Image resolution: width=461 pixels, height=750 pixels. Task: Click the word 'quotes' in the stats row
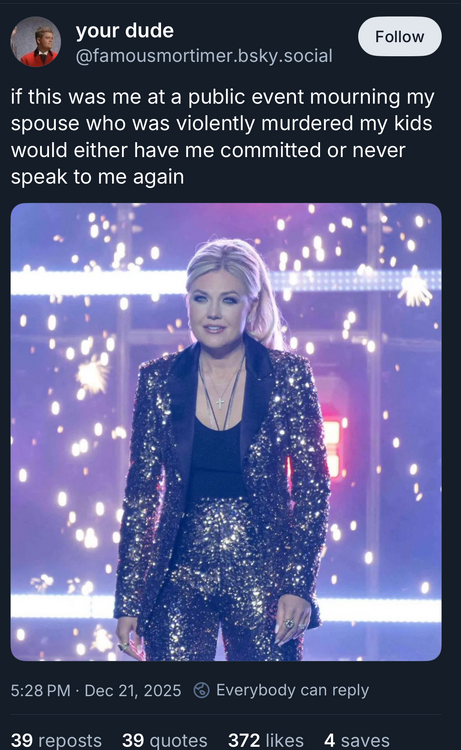click(x=178, y=740)
